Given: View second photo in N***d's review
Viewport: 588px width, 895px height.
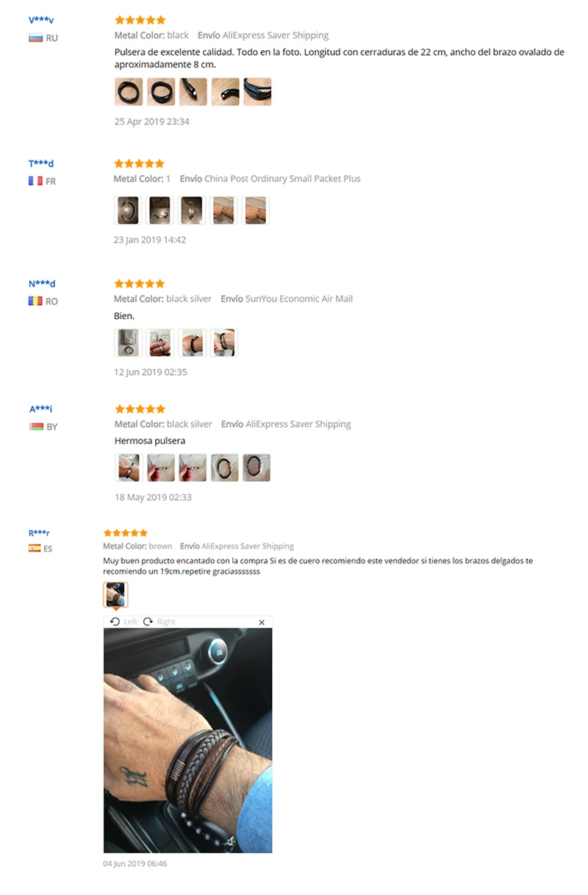Looking at the screenshot, I should pyautogui.click(x=160, y=343).
